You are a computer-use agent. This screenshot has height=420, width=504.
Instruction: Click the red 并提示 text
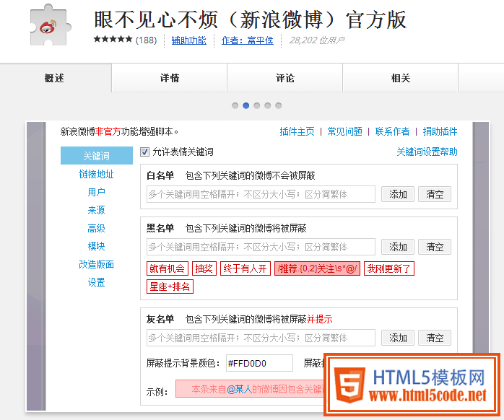319,319
